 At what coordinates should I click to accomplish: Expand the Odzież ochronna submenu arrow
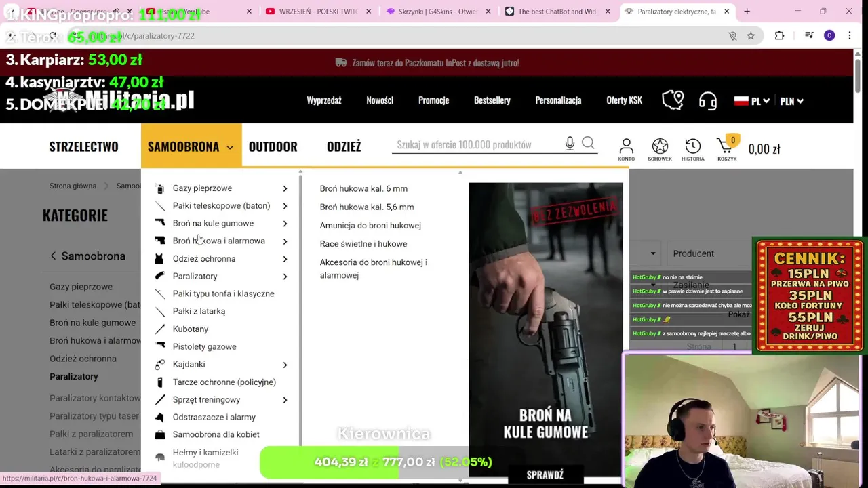pyautogui.click(x=285, y=259)
